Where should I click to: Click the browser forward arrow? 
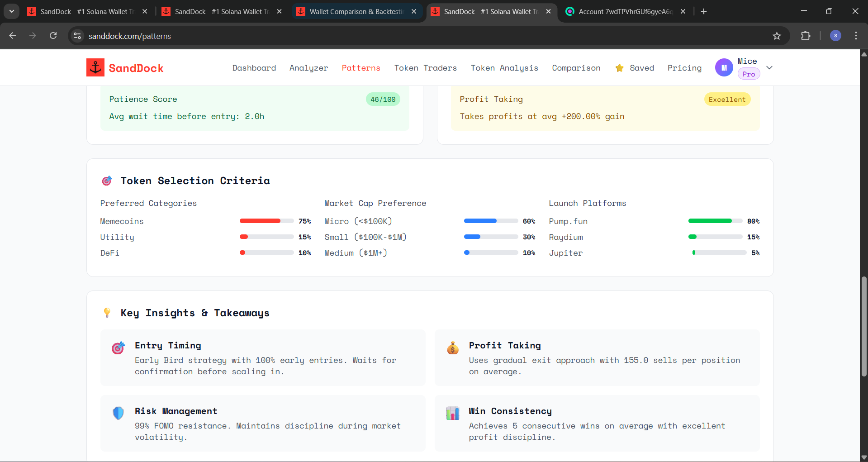coord(33,36)
